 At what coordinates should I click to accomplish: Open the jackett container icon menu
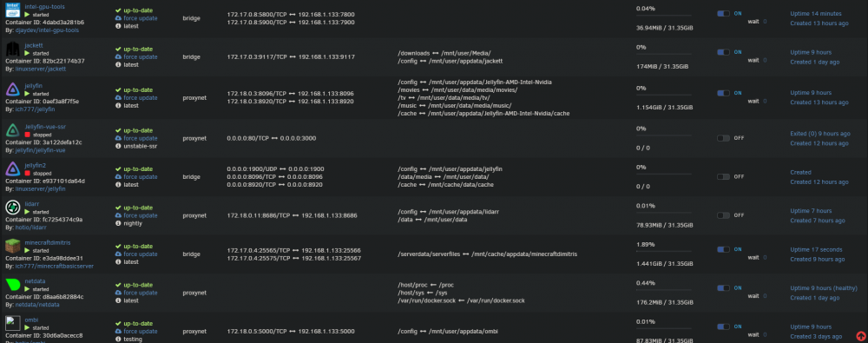[12, 49]
